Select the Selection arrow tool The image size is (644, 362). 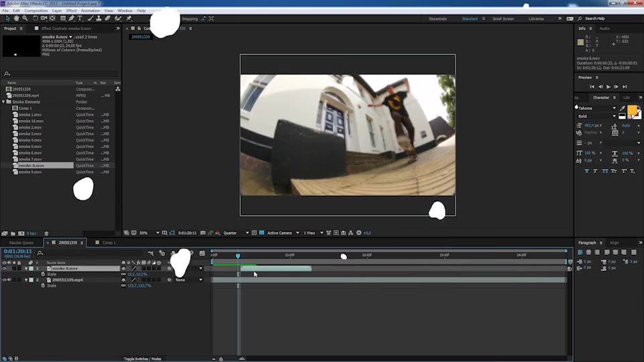click(x=7, y=19)
